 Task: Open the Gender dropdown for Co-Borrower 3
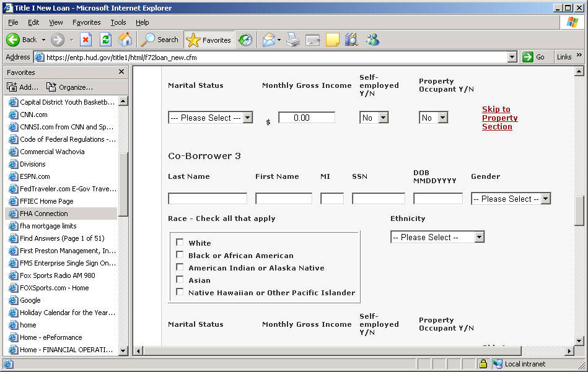point(511,199)
